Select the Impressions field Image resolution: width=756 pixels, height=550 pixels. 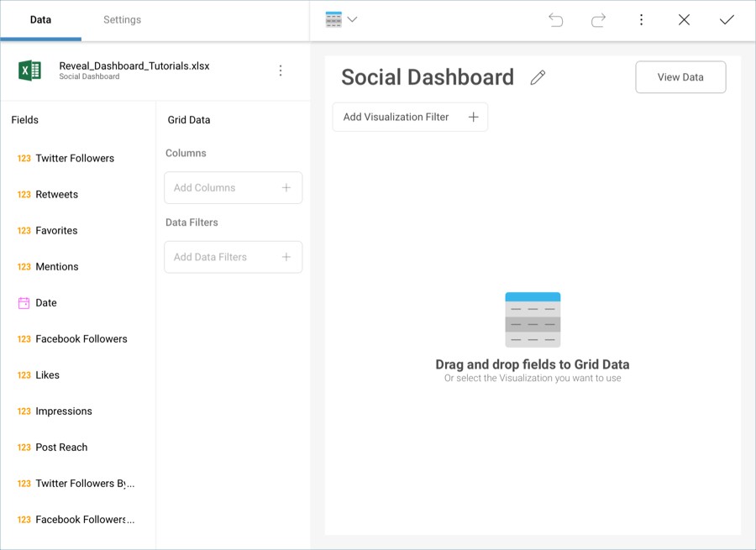coord(64,411)
